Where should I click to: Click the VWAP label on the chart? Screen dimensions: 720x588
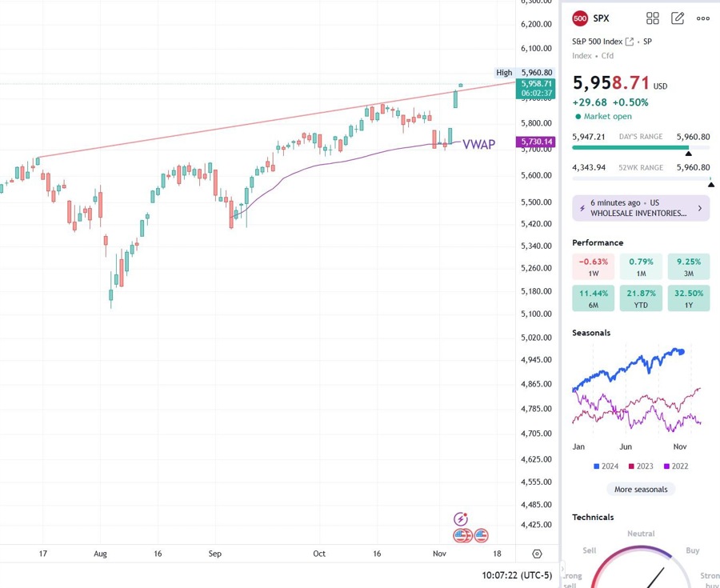click(x=478, y=145)
